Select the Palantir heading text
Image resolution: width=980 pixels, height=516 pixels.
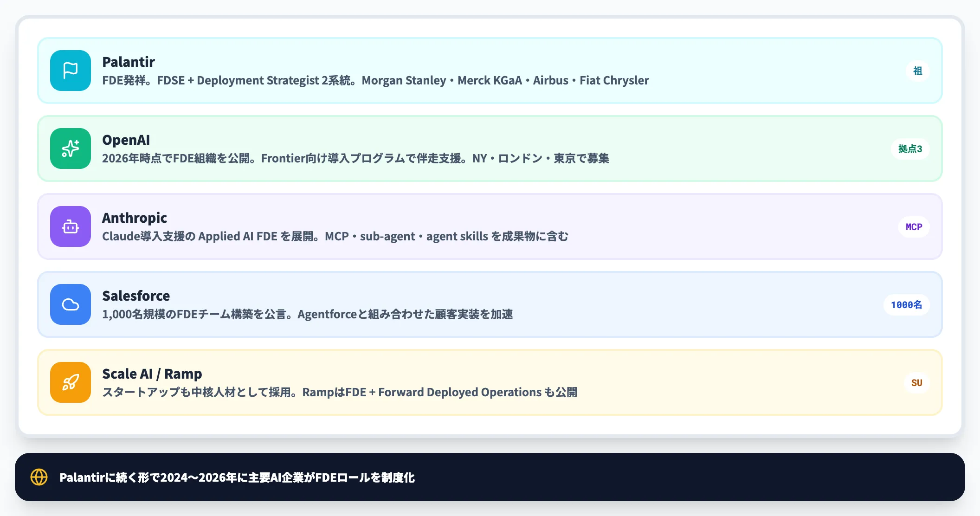click(x=129, y=62)
